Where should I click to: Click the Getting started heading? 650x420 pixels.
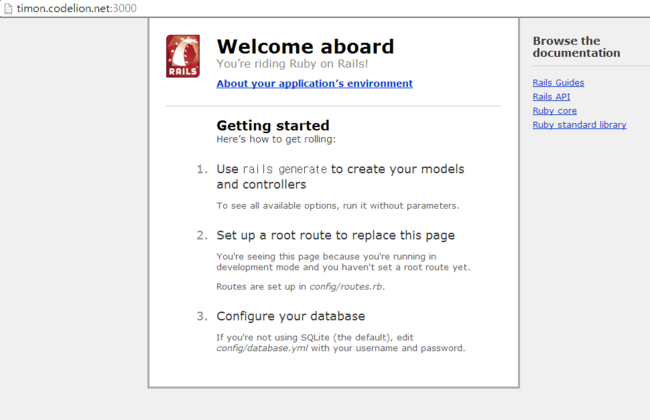click(273, 125)
